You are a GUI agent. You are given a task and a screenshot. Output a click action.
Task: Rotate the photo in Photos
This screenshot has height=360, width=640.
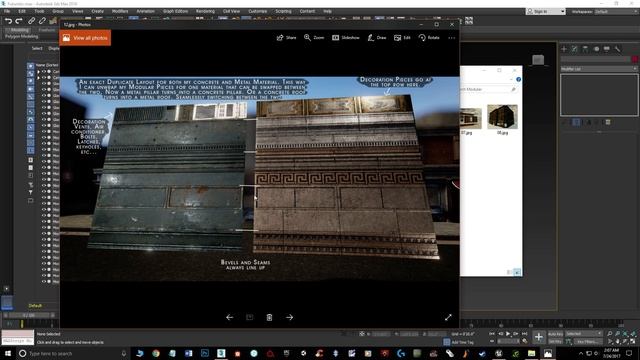429,38
